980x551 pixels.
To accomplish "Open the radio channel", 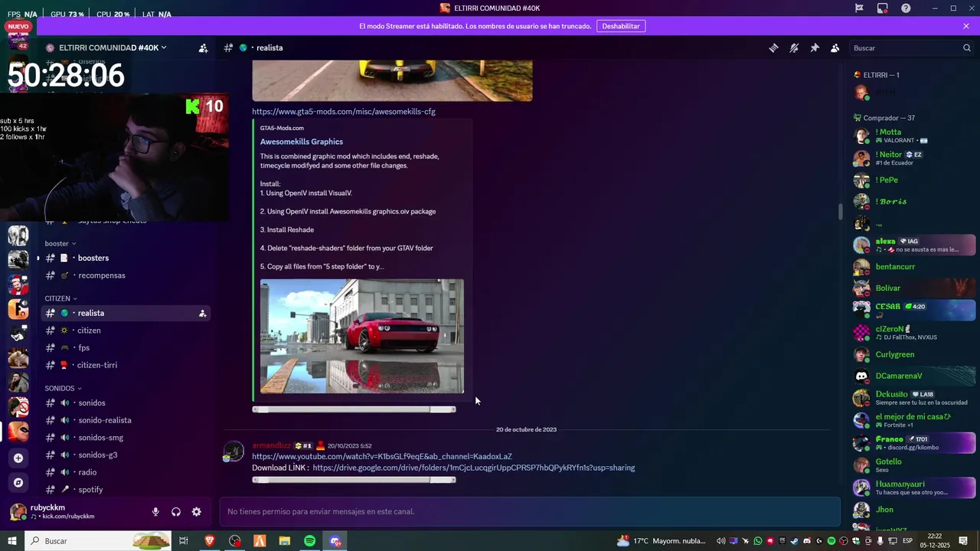I will click(126, 472).
